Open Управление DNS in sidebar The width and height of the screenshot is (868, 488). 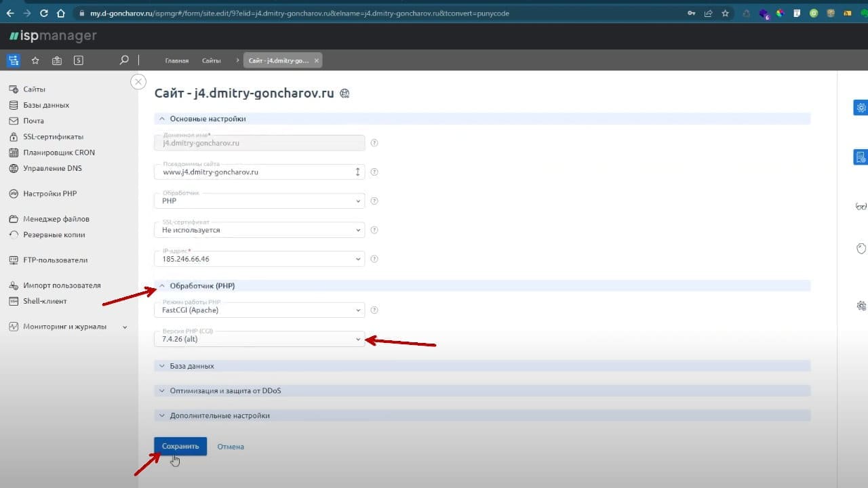(x=52, y=168)
